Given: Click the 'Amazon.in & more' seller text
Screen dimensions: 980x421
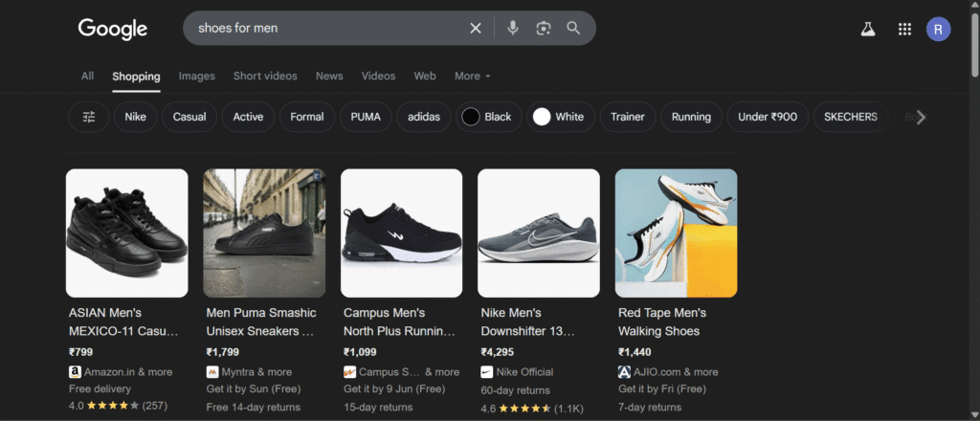Looking at the screenshot, I should (x=128, y=372).
